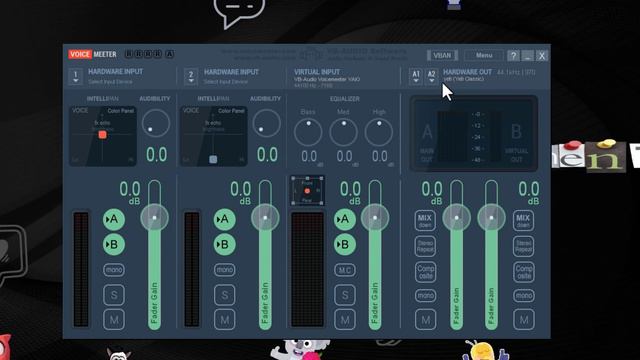
Task: Click the VOICE logo in the title bar
Action: click(x=80, y=54)
